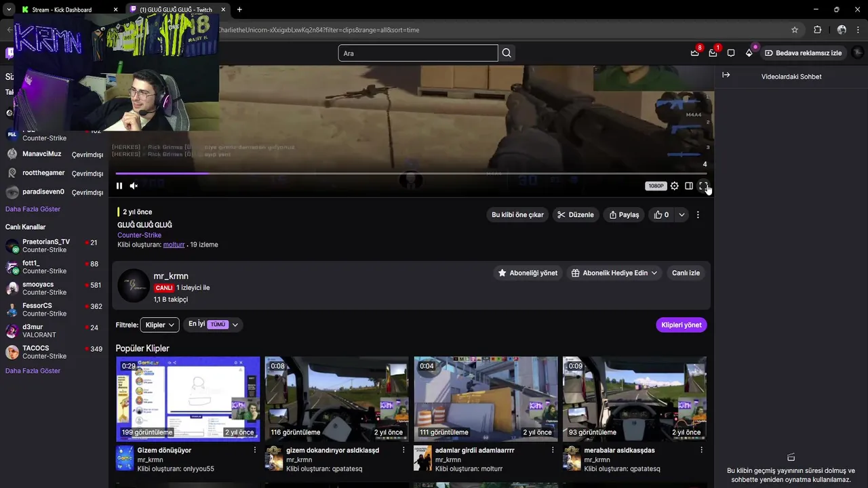
Task: Bookmark this page with the star
Action: [795, 30]
